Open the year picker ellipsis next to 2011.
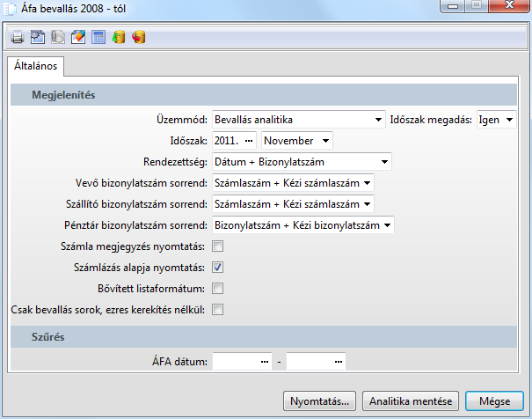Screen dimensions: 532x419 249,141
